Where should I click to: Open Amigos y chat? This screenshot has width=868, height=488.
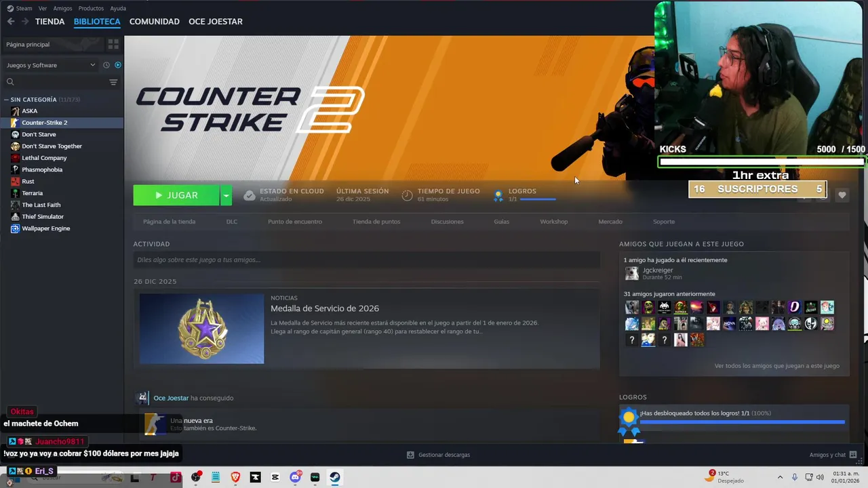click(x=833, y=455)
